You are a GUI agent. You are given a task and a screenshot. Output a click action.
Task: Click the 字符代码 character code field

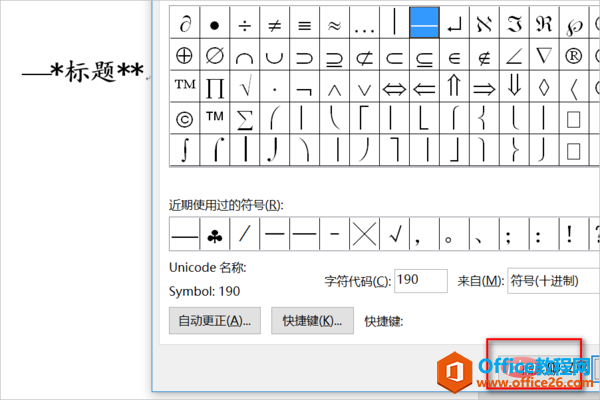[421, 281]
